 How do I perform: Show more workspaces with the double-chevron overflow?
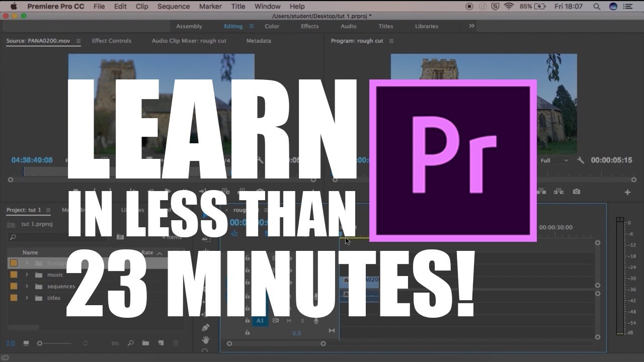(471, 26)
